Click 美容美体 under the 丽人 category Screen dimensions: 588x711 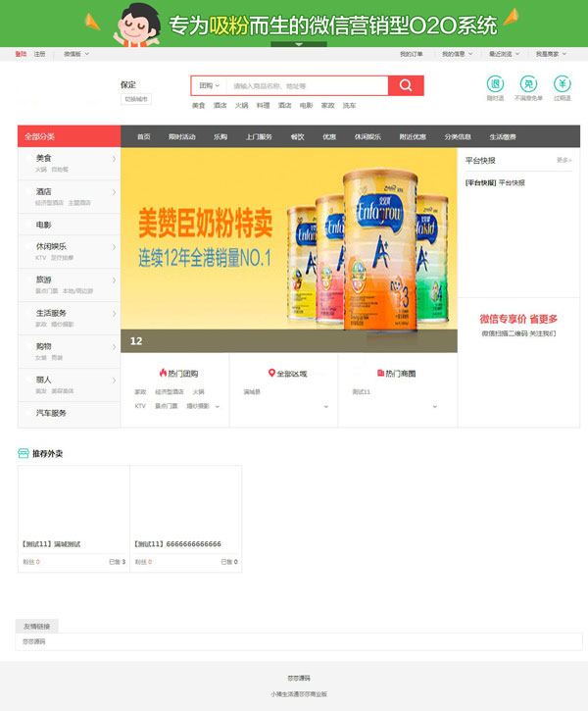pyautogui.click(x=63, y=391)
